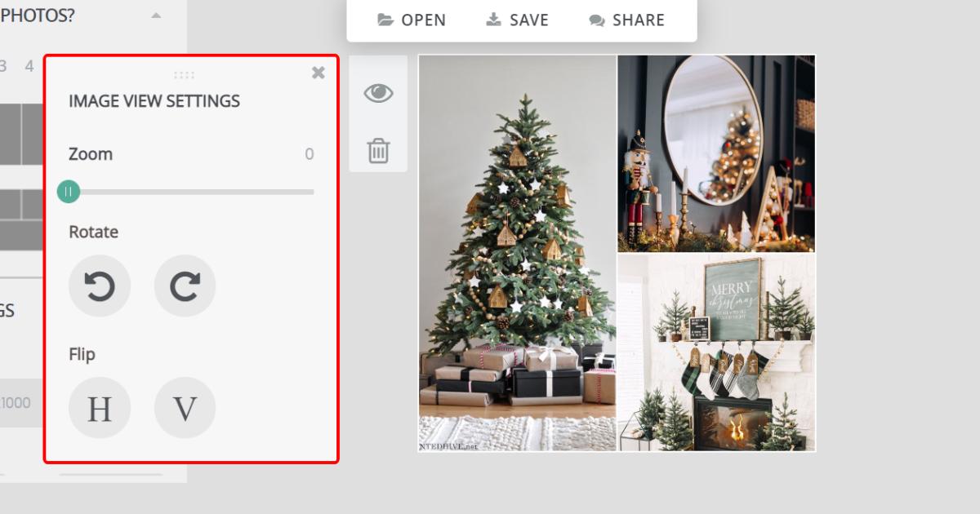Select the Christmas tree photo cell
The image size is (980, 514).
tap(518, 253)
